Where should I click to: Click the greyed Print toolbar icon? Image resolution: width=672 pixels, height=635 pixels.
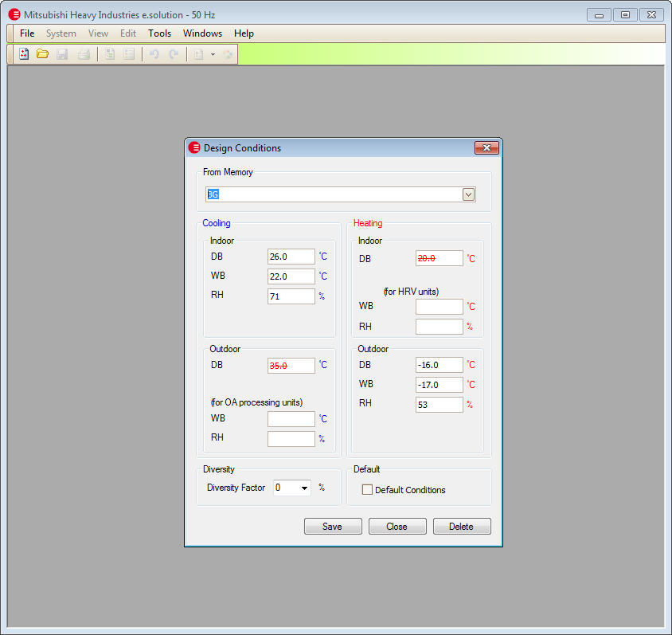(84, 54)
